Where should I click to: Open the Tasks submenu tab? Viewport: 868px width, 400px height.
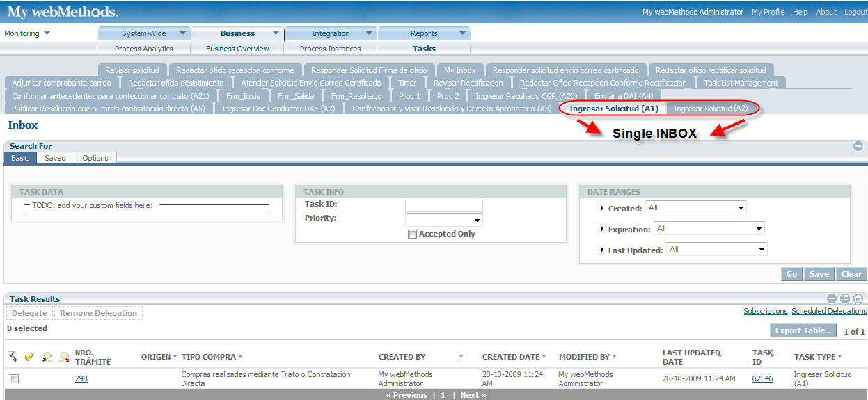click(424, 49)
